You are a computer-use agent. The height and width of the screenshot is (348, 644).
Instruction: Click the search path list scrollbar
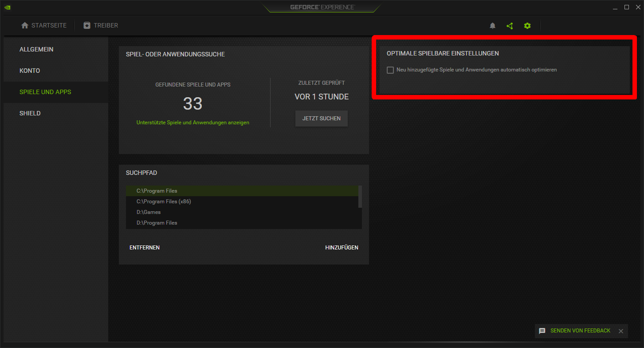click(360, 197)
